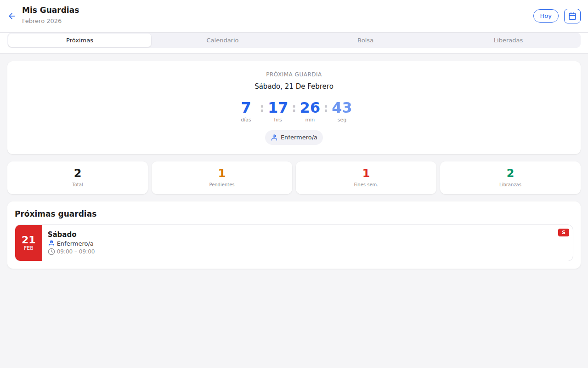Open the calendar icon button

tap(572, 16)
